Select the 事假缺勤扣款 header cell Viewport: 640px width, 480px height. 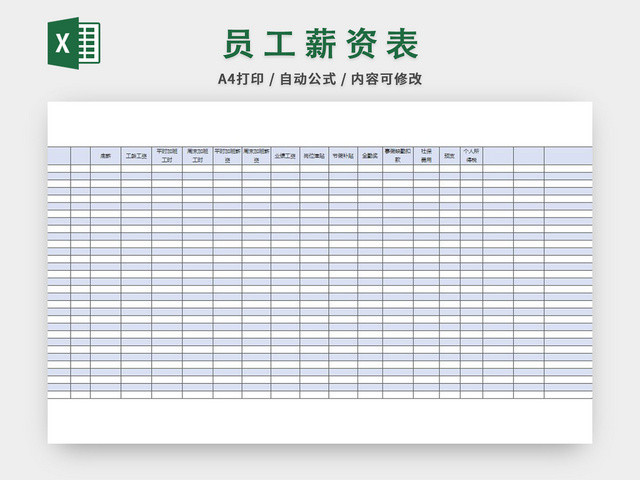click(398, 156)
